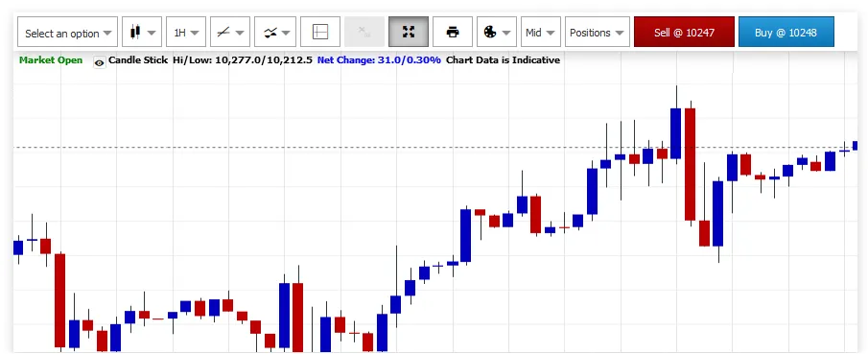Click the 'Hi/Low: 10,277.0/10,212.5' readout

pyautogui.click(x=243, y=59)
